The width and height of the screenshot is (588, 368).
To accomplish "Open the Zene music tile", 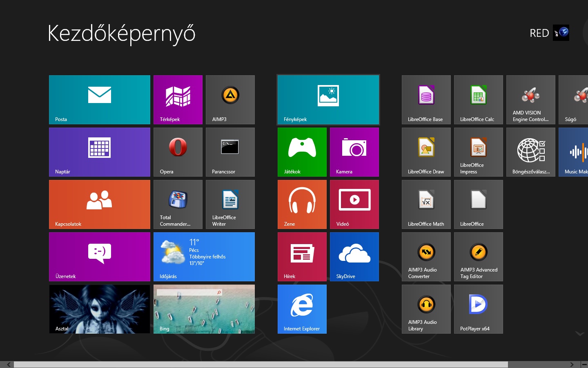I will (x=302, y=204).
